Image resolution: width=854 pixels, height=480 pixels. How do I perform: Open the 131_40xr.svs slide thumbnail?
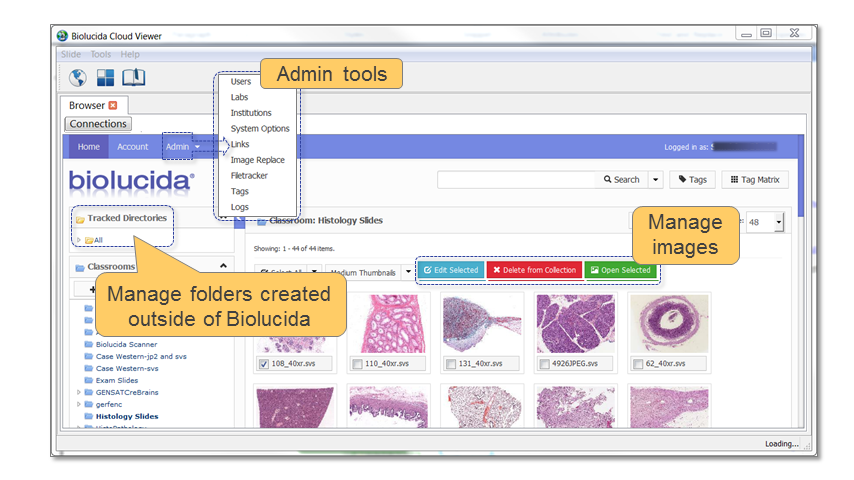click(482, 324)
